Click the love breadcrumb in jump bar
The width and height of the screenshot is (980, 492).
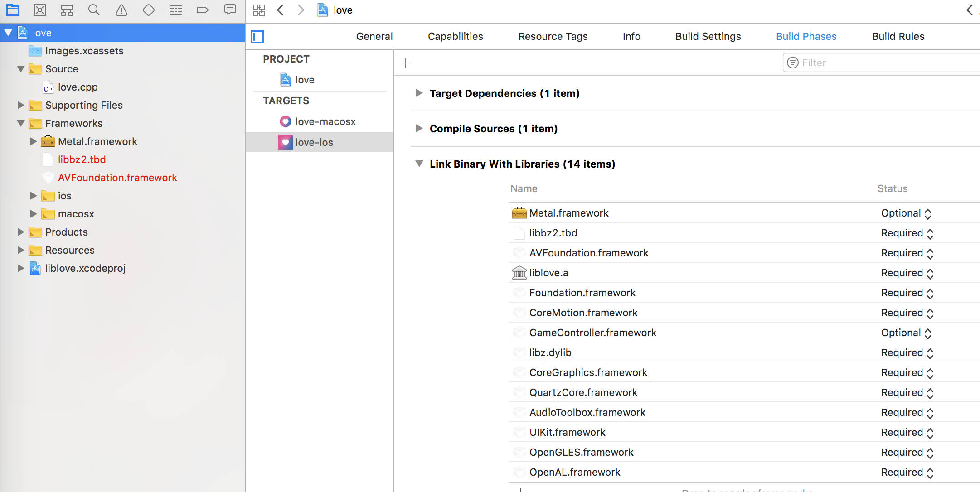click(x=335, y=10)
